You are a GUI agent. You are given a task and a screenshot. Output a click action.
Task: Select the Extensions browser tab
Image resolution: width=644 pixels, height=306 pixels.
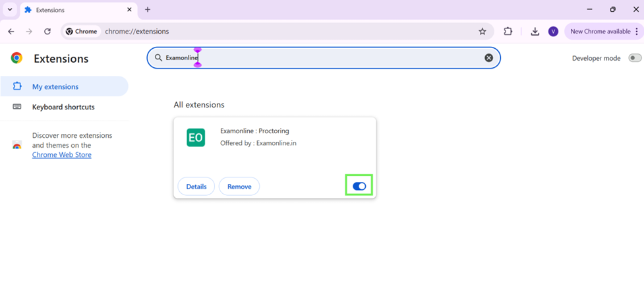pos(78,10)
